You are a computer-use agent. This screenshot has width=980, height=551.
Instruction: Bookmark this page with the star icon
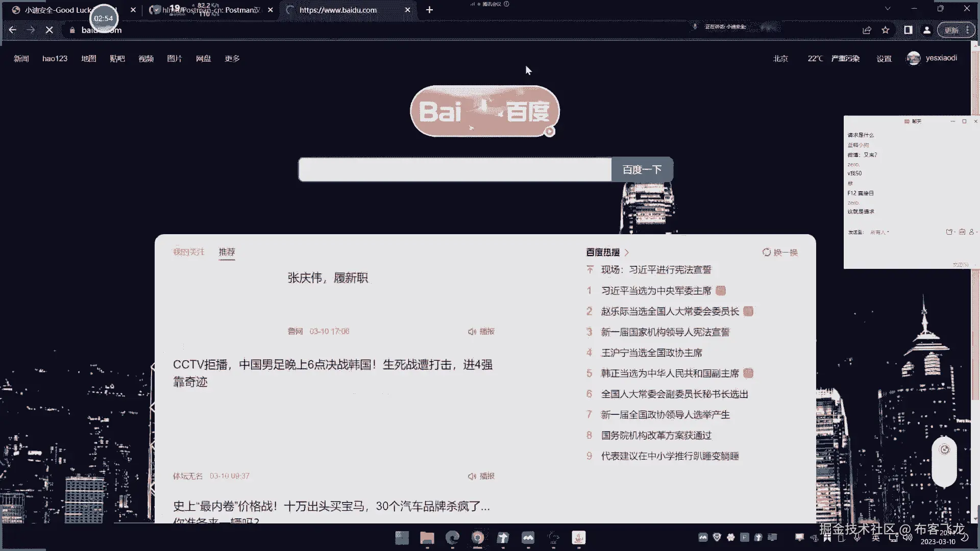tap(886, 30)
